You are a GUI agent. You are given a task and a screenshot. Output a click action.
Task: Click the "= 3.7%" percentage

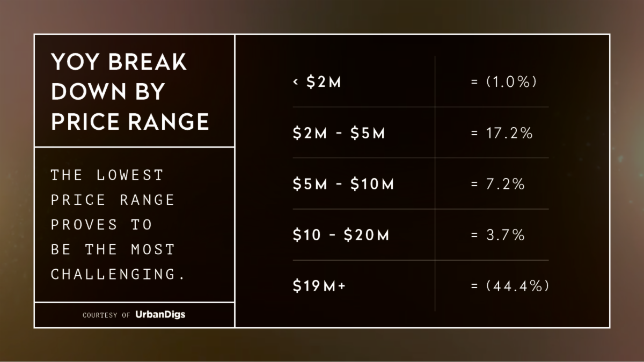point(497,235)
